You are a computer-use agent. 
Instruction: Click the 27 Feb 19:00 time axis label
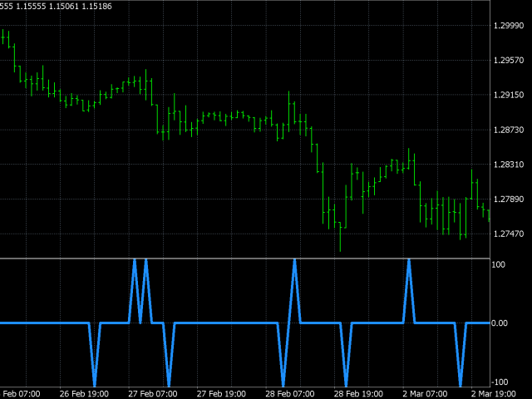[221, 394]
